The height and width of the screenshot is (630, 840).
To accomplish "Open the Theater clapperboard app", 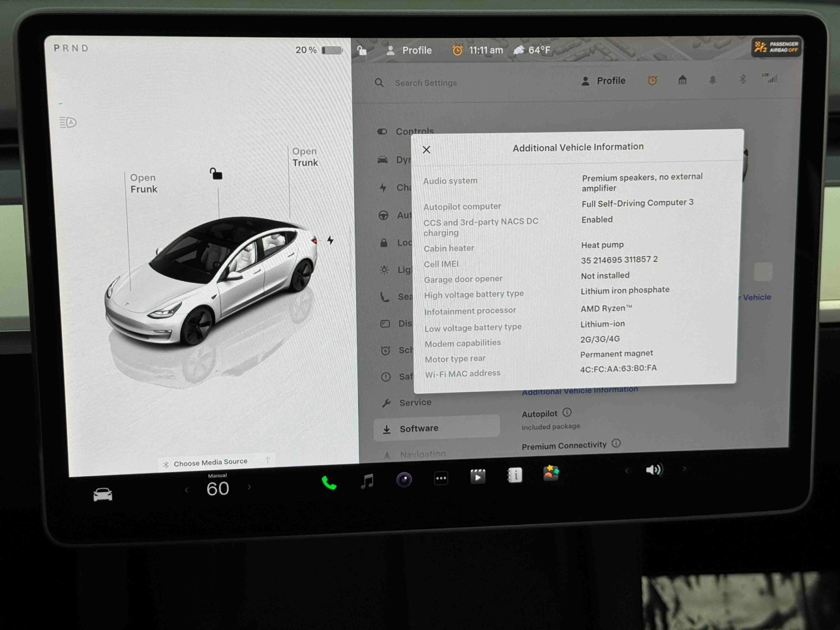I will tap(478, 476).
